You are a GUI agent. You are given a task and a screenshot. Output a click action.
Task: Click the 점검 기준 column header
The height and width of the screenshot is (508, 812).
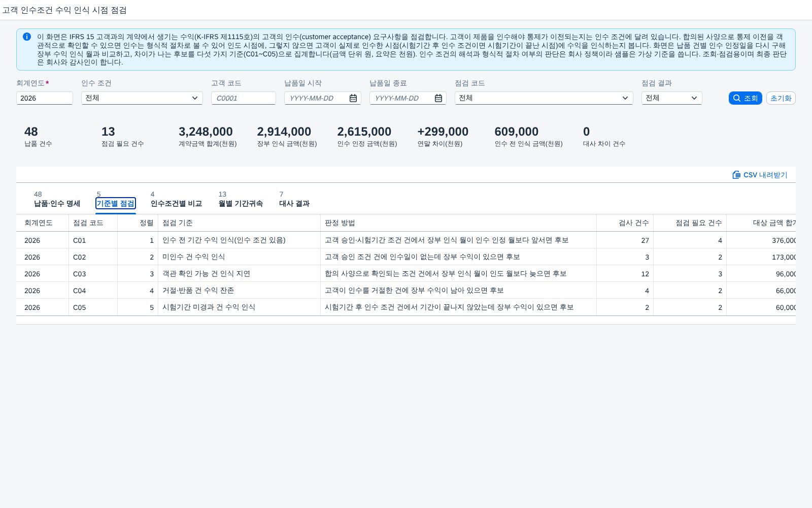pos(239,223)
